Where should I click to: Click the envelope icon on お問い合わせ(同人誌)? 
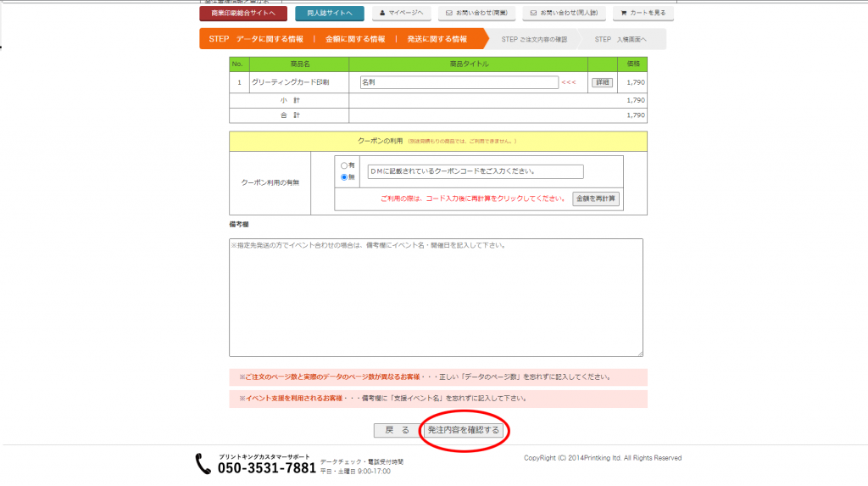point(533,14)
